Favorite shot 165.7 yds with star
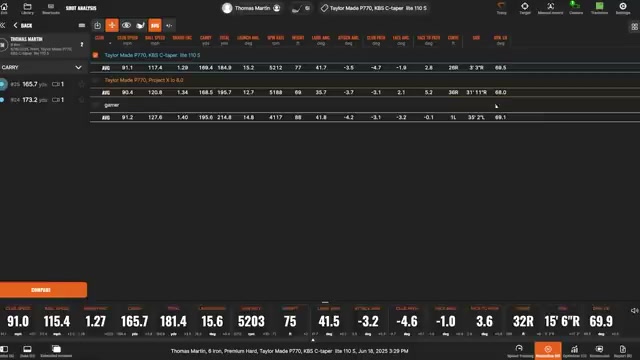Image resolution: width=640 pixels, height=360 pixels. pos(82,84)
